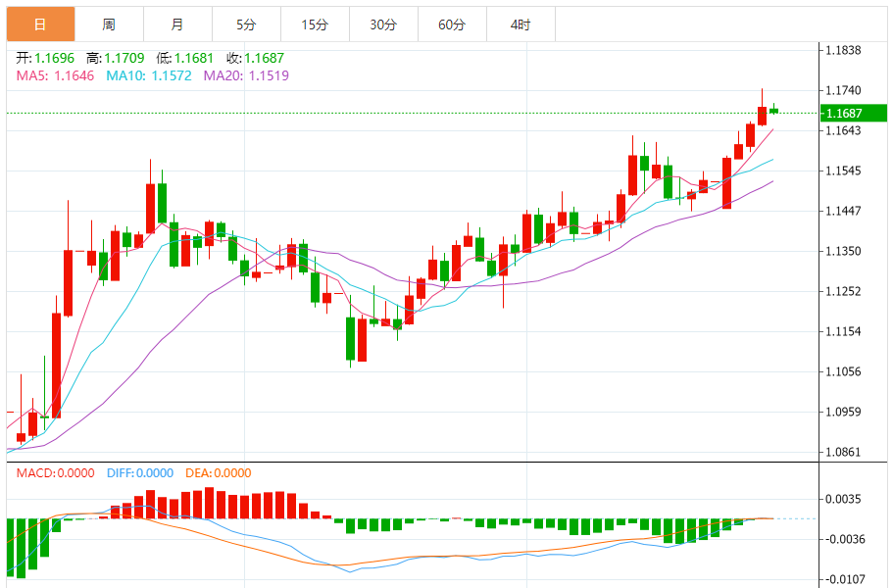Click the MACD:0.0000 indicator label
This screenshot has height=588, width=893.
point(55,473)
